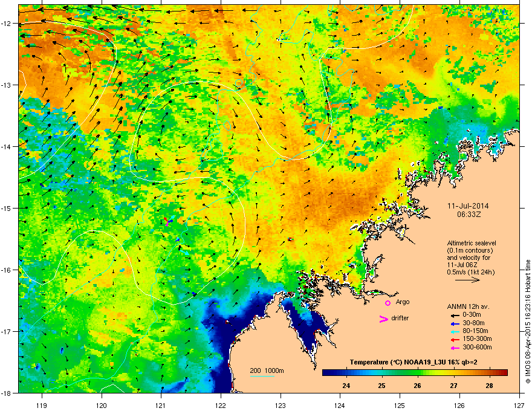The height and width of the screenshot is (411, 532).
Task: Click the IMOS copyright timestamp text
Action: 528,322
